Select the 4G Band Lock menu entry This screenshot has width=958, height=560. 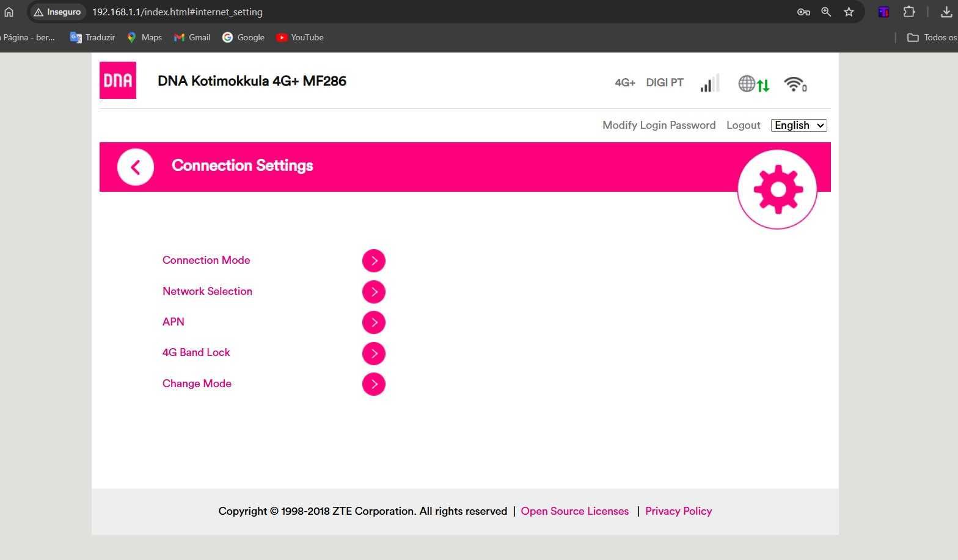click(196, 352)
